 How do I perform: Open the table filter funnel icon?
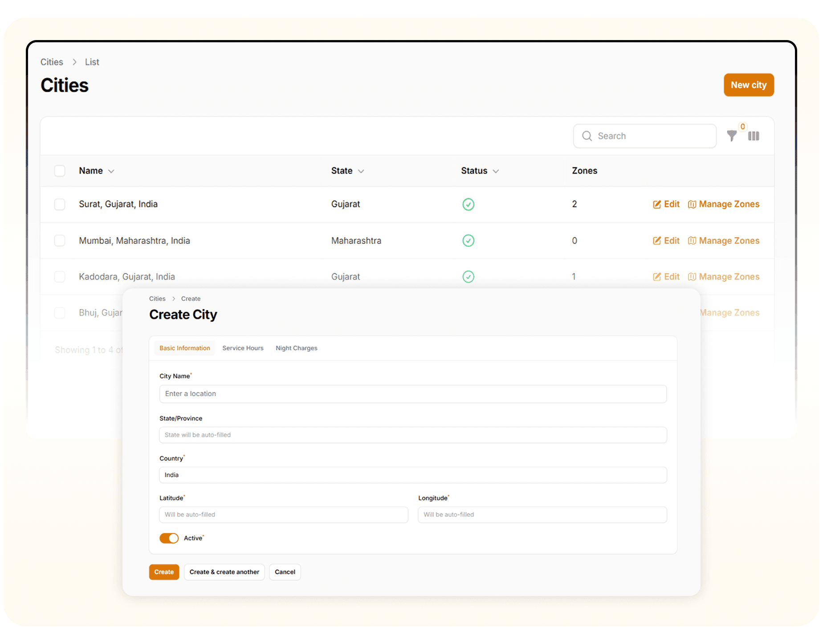click(x=732, y=136)
